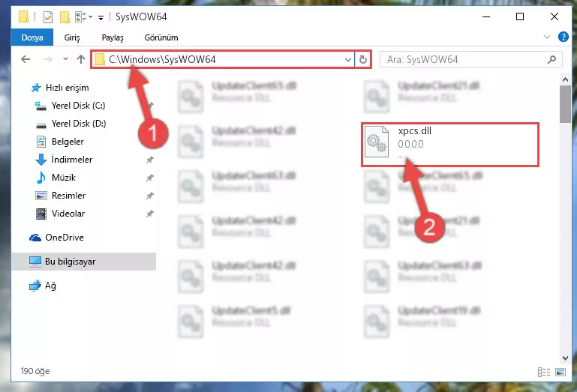The height and width of the screenshot is (392, 577).
Task: Open Müzik in the sidebar
Action: pos(63,178)
